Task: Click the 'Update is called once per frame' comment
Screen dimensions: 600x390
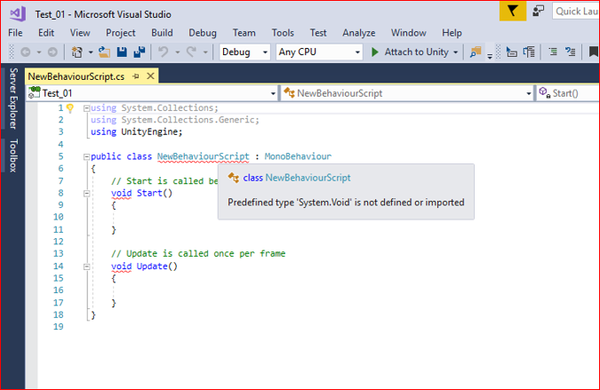Action: [198, 254]
